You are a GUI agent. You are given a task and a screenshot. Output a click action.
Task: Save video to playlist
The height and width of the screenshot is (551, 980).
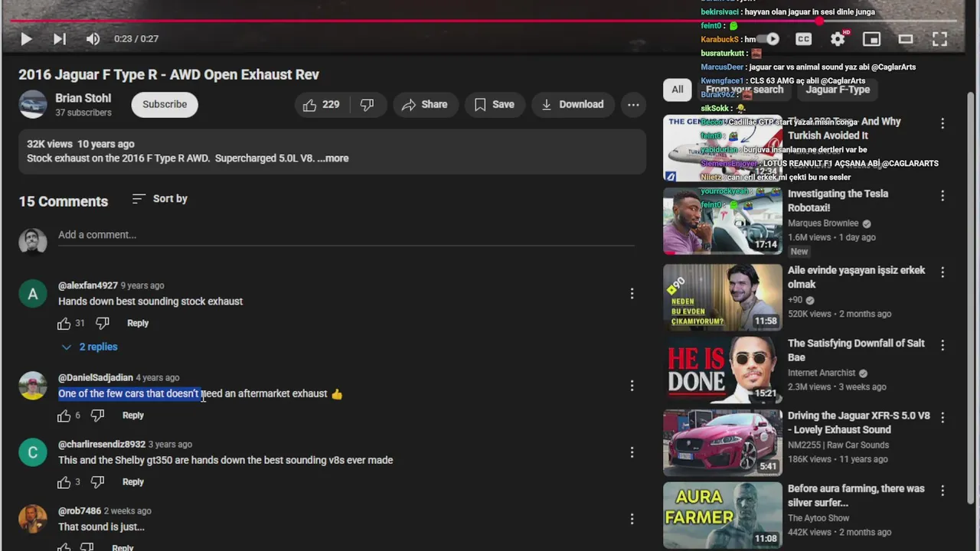[494, 105]
